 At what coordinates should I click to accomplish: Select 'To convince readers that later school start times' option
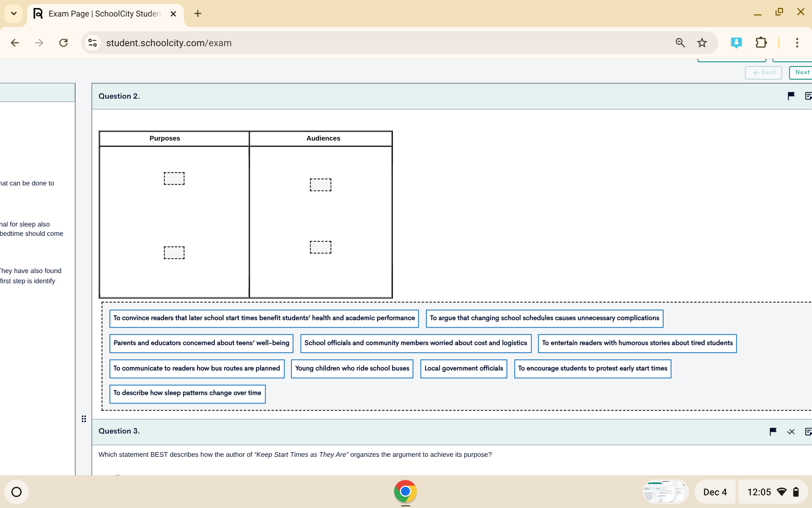coord(264,318)
